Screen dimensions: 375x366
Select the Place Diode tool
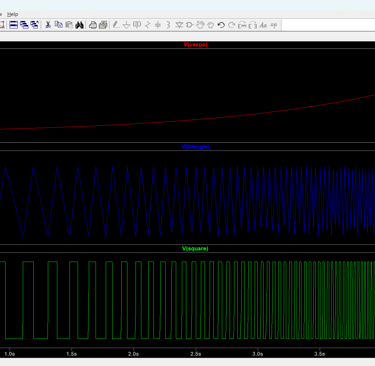click(x=179, y=25)
